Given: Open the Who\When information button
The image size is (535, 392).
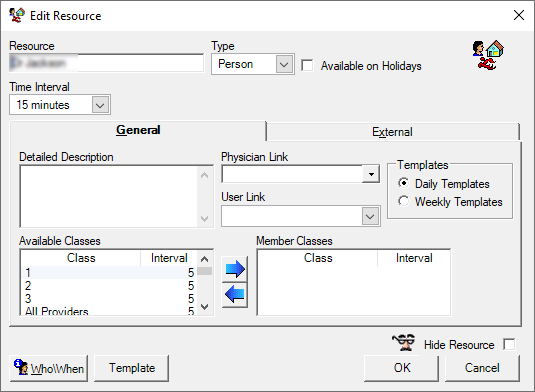Looking at the screenshot, I should (x=49, y=368).
